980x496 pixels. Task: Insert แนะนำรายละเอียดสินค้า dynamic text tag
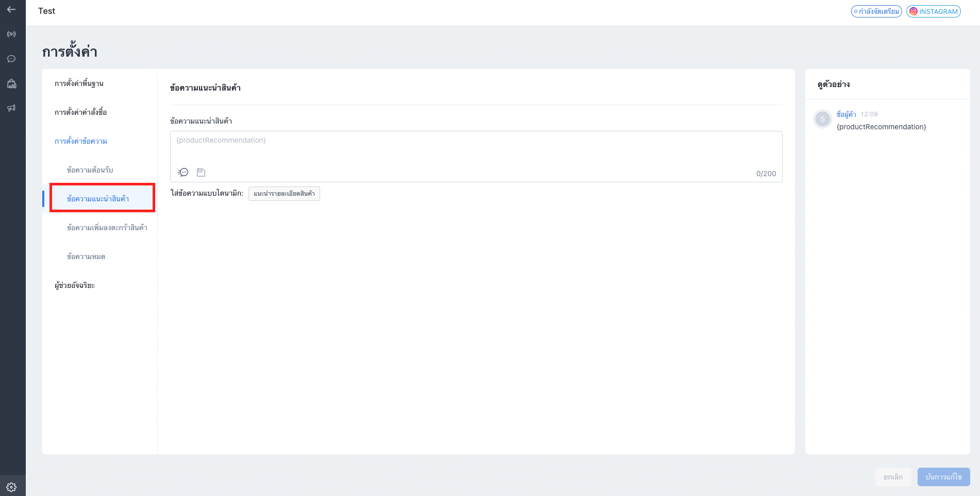pyautogui.click(x=284, y=194)
